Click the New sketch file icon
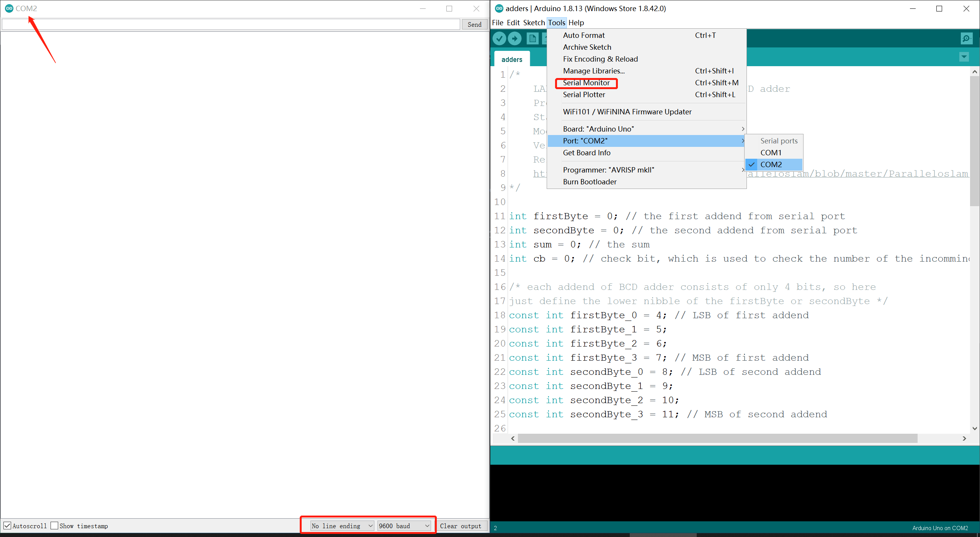 tap(532, 38)
